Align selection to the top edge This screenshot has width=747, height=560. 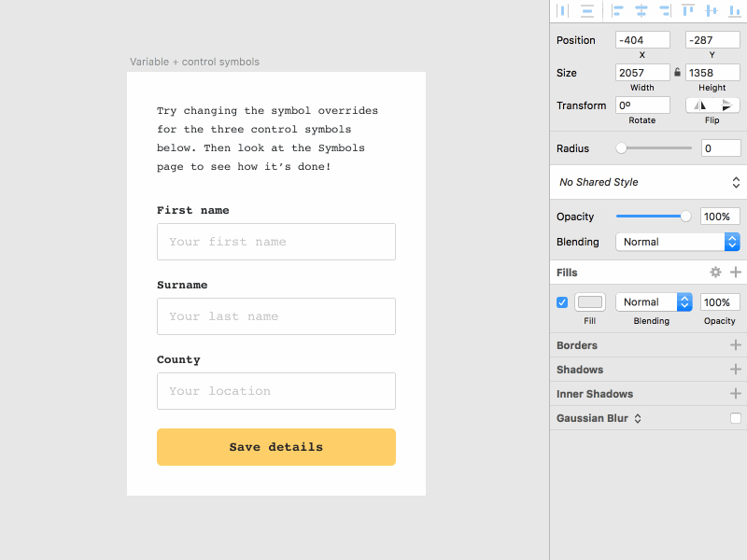(x=688, y=10)
